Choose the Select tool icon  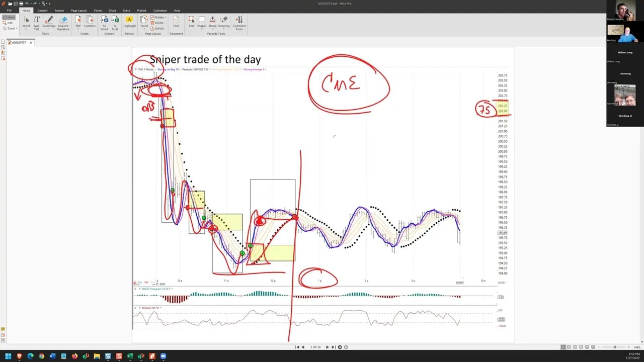(26, 19)
